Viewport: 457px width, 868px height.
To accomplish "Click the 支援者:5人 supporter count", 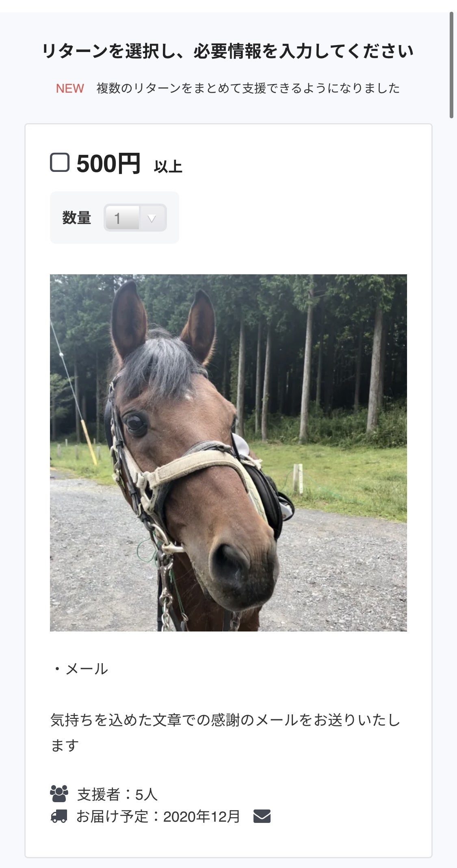I will coord(117,794).
